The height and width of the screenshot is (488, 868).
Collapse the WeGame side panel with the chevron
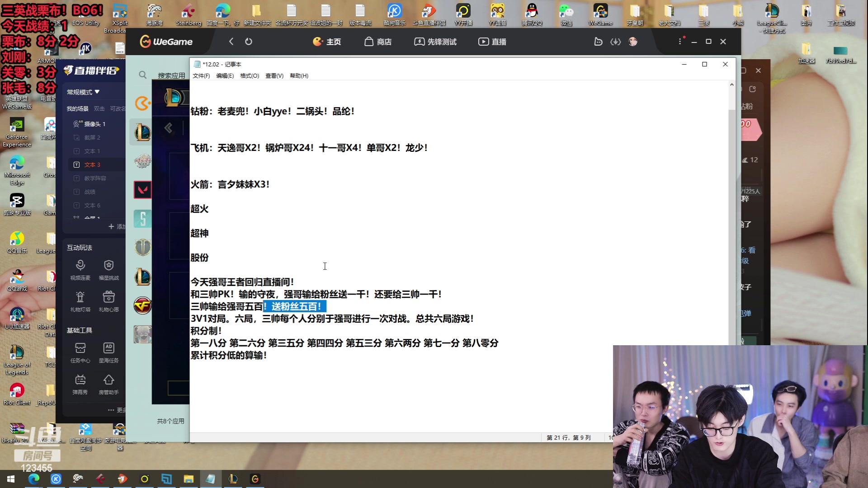168,128
